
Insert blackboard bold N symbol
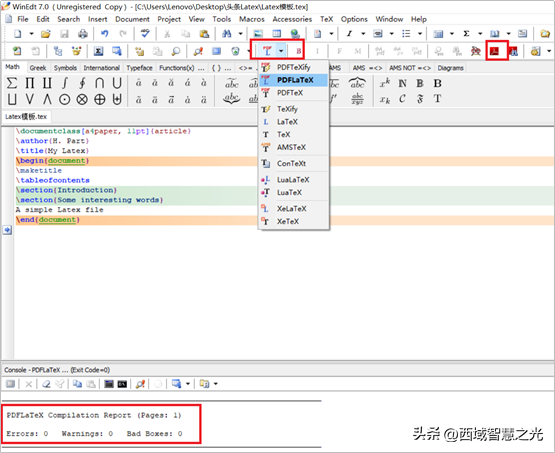(x=402, y=83)
